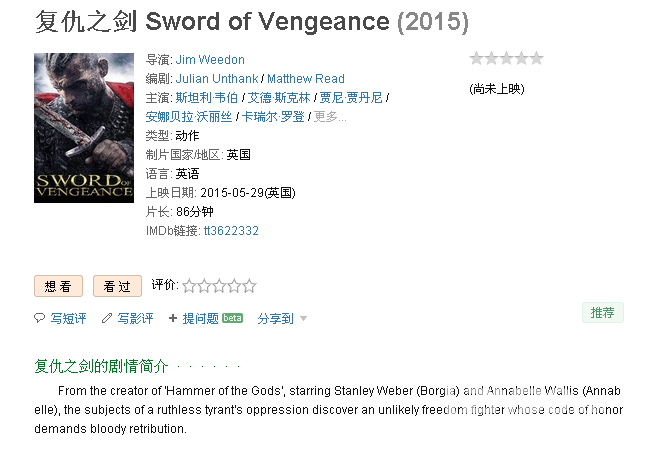Expand the 分享到 dropdown arrow
Image resolution: width=654 pixels, height=454 pixels.
(x=303, y=319)
